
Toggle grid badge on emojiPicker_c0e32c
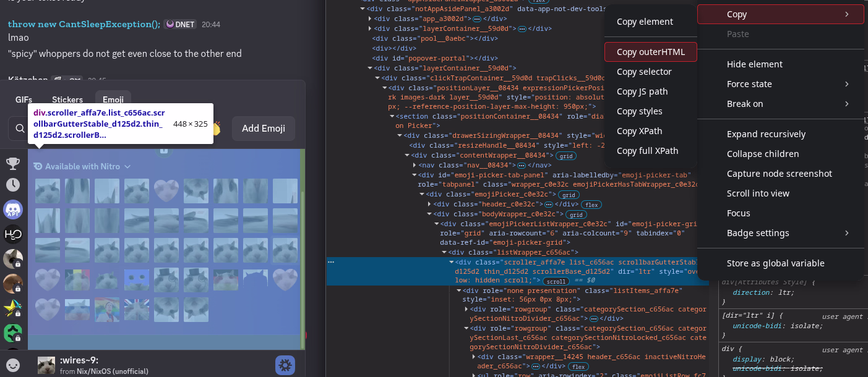pos(567,195)
